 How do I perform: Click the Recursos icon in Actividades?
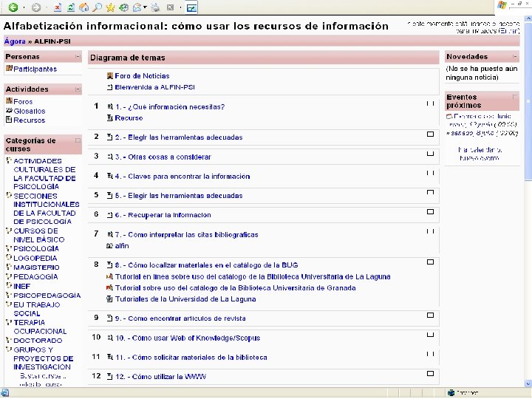coord(9,120)
